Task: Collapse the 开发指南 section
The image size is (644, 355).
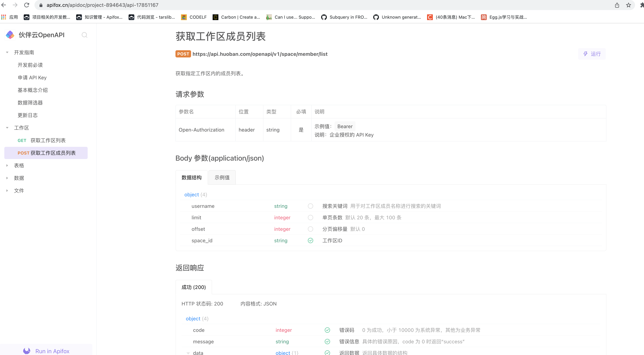Action: click(x=7, y=52)
